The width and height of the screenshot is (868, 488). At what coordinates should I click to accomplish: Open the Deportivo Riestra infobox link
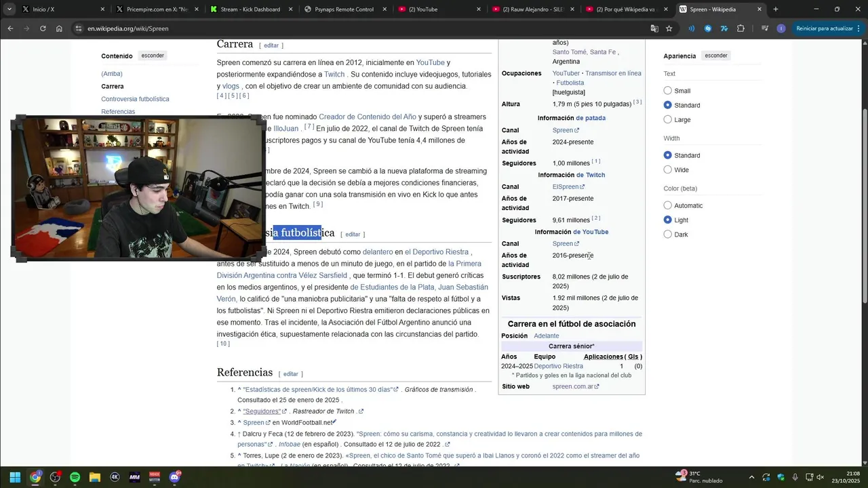(x=558, y=366)
